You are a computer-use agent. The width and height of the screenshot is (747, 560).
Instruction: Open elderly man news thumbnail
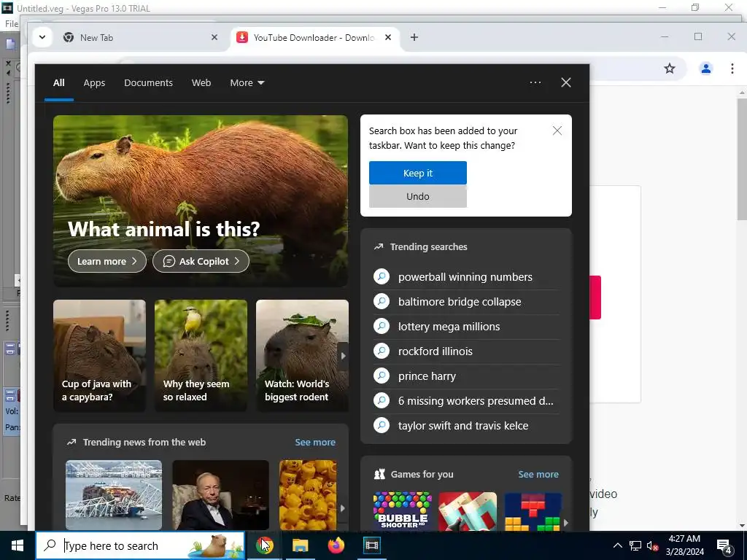tap(220, 495)
